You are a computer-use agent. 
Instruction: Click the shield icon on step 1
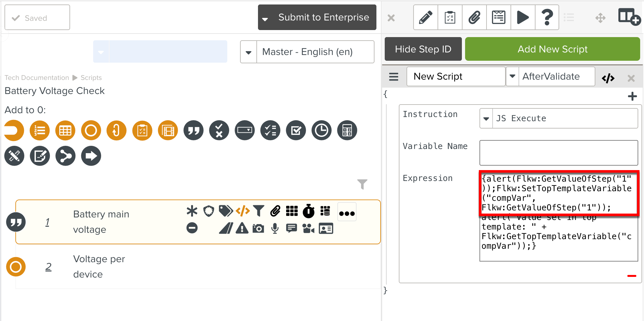pyautogui.click(x=209, y=211)
